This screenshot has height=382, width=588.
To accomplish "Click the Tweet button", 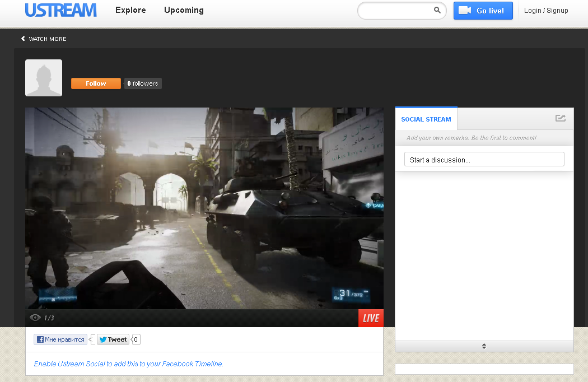I will pos(113,339).
